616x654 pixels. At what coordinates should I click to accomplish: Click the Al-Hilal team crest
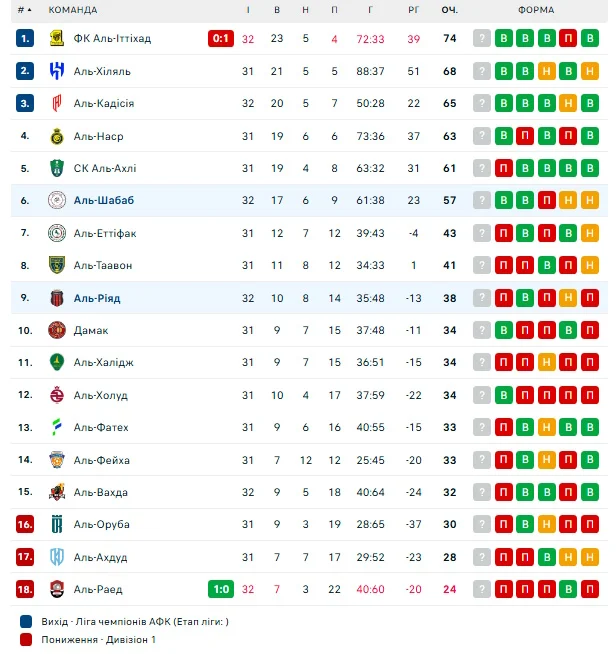point(57,71)
